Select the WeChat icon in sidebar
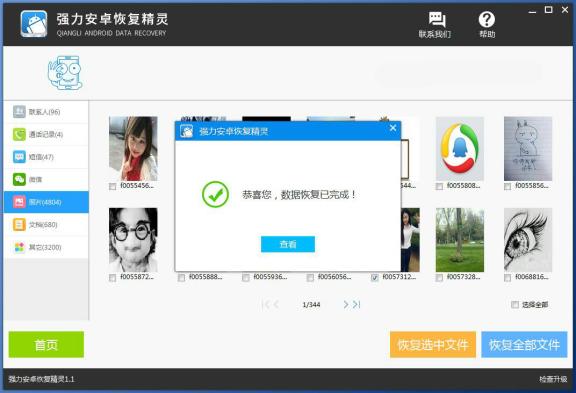The height and width of the screenshot is (393, 576). pyautogui.click(x=19, y=179)
